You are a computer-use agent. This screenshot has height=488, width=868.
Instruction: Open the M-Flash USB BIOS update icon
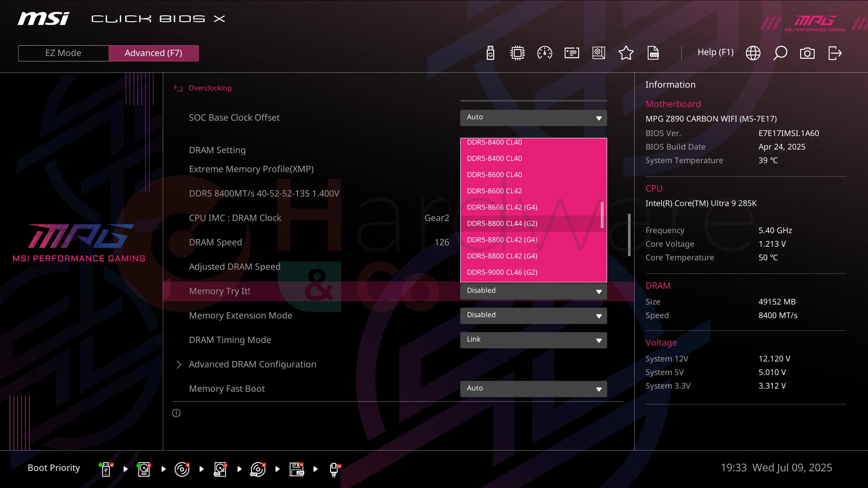490,53
